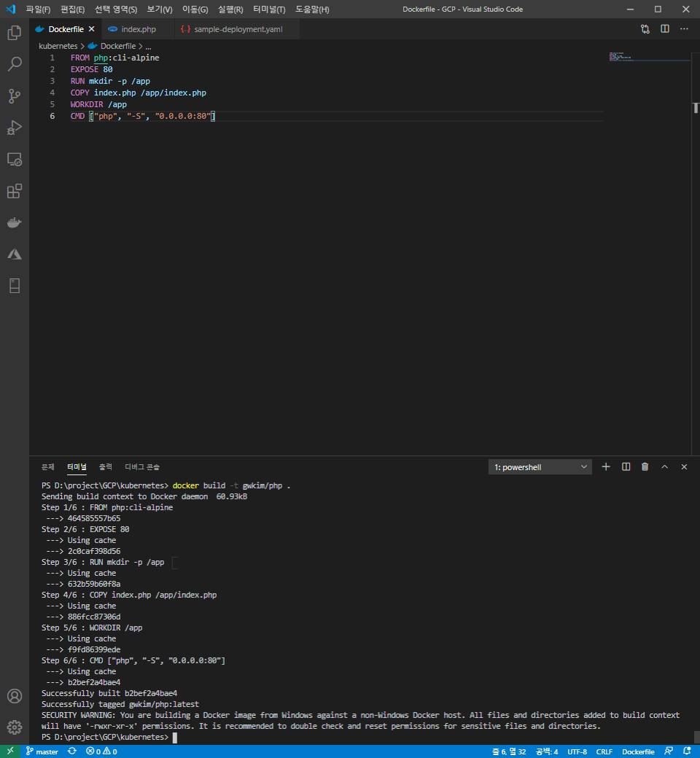Open the 실행(R) menu
The image size is (700, 758).
click(230, 9)
